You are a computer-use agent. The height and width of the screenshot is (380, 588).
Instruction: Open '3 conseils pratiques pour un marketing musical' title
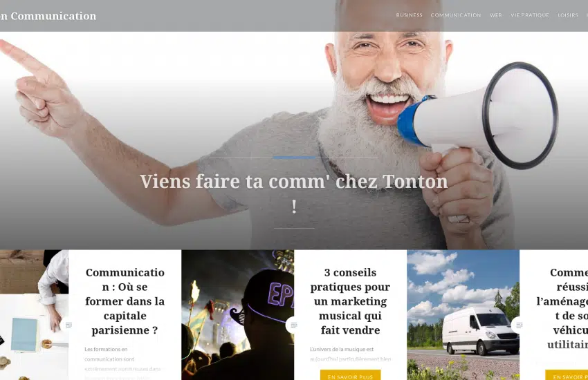[350, 301]
